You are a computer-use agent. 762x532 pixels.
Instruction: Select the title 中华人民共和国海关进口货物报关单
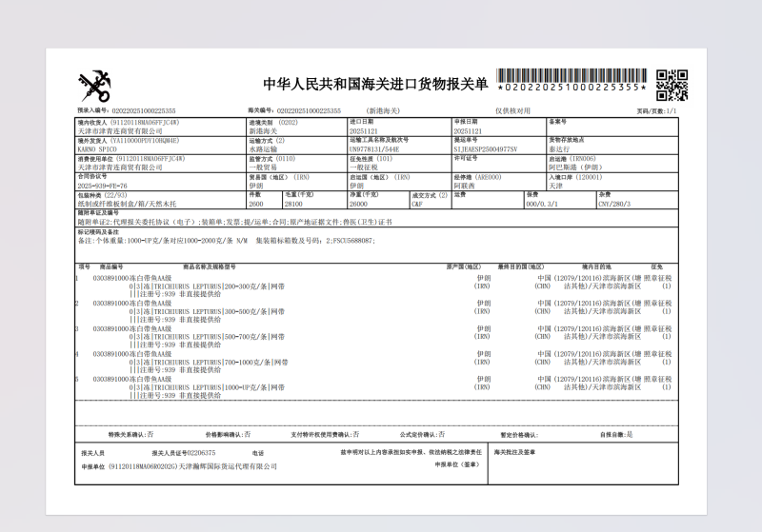point(375,84)
